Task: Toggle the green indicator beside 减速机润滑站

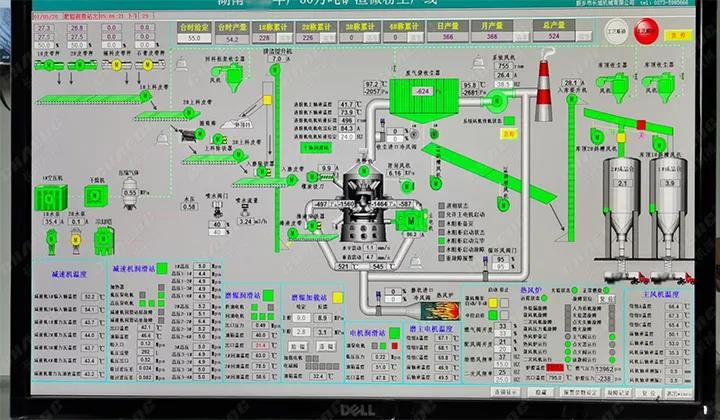Action: [x=161, y=270]
